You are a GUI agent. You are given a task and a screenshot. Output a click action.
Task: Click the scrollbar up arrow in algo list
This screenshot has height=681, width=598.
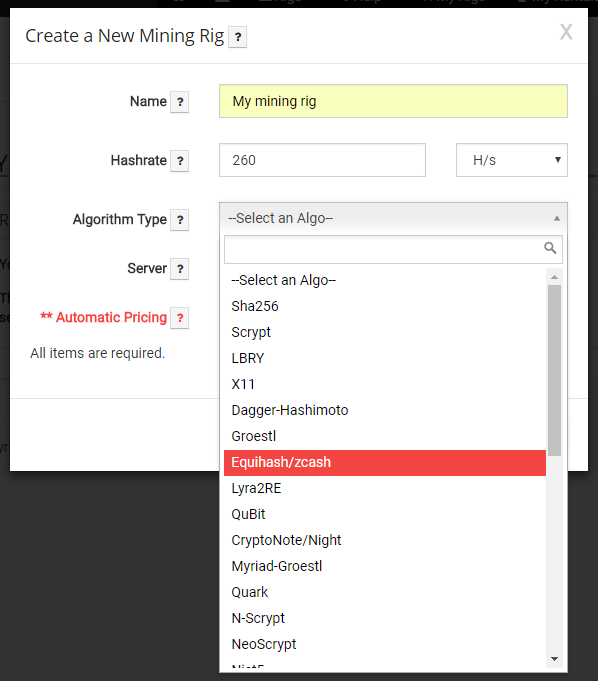pos(554,277)
